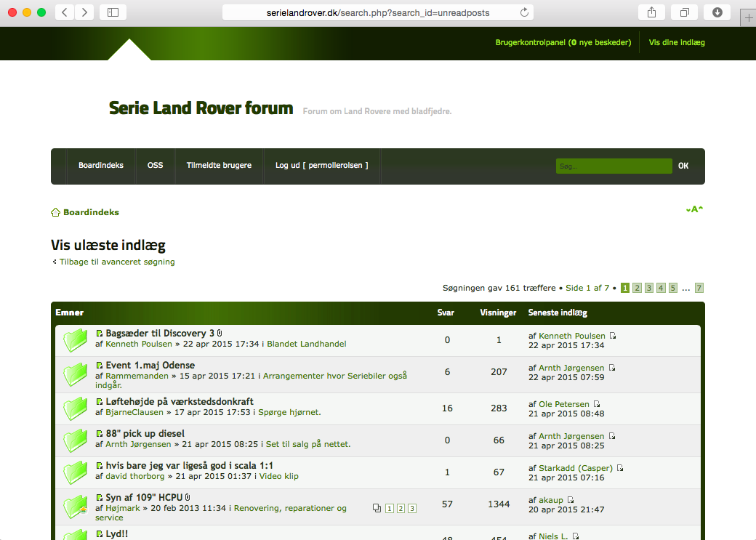This screenshot has height=540, width=756.
Task: View latest post icon by Ole Petersen
Action: [x=597, y=404]
